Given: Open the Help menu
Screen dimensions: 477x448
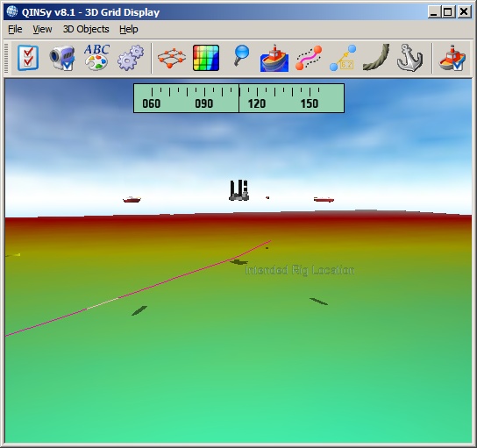Looking at the screenshot, I should 129,29.
